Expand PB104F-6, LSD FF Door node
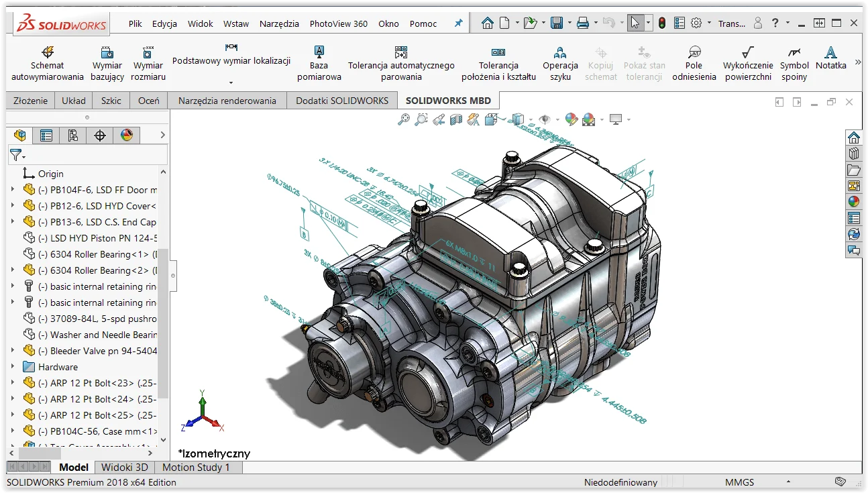This screenshot has height=493, width=868. [13, 190]
